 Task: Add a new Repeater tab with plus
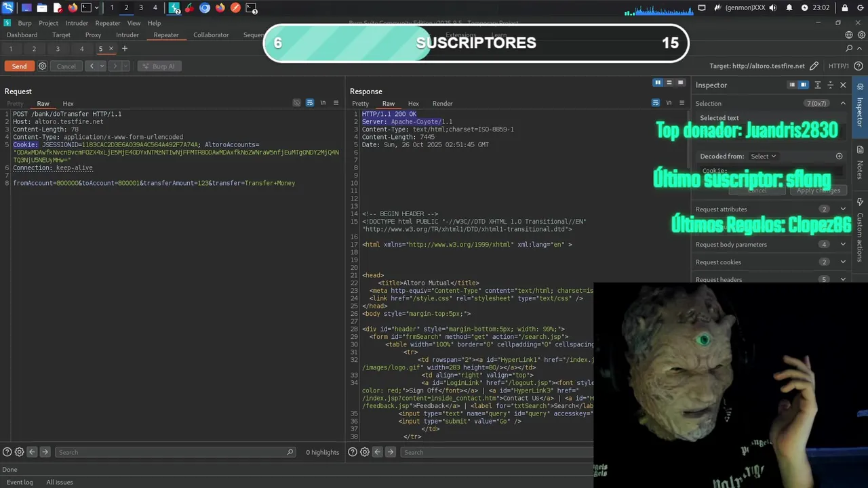(x=124, y=49)
